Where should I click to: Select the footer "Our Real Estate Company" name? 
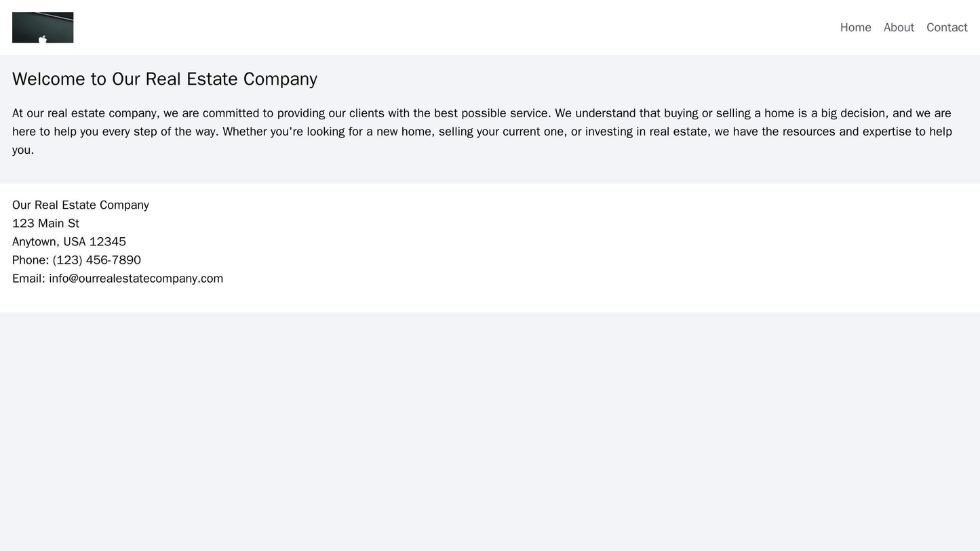(x=81, y=205)
